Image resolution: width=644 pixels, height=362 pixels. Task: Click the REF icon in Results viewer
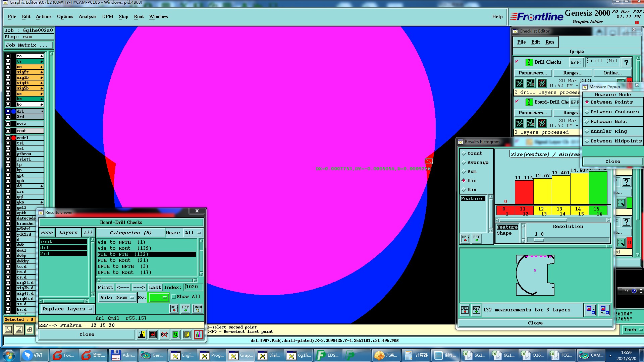click(185, 309)
